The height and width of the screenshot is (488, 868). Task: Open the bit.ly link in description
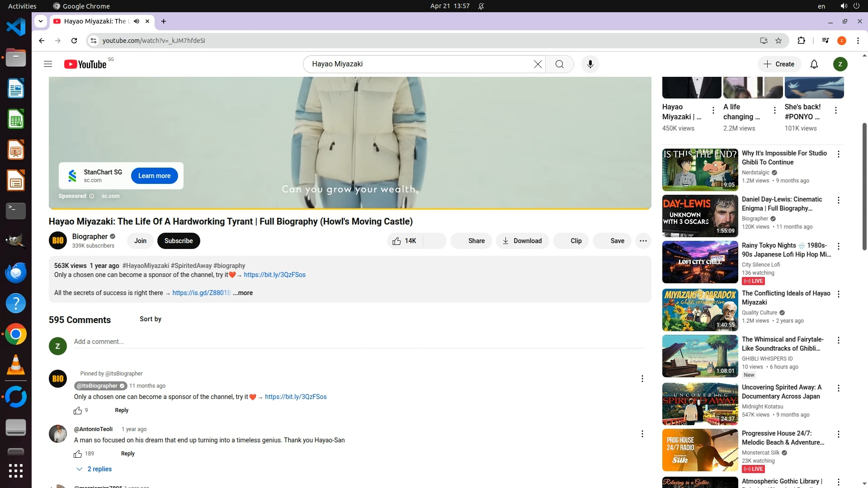click(274, 275)
